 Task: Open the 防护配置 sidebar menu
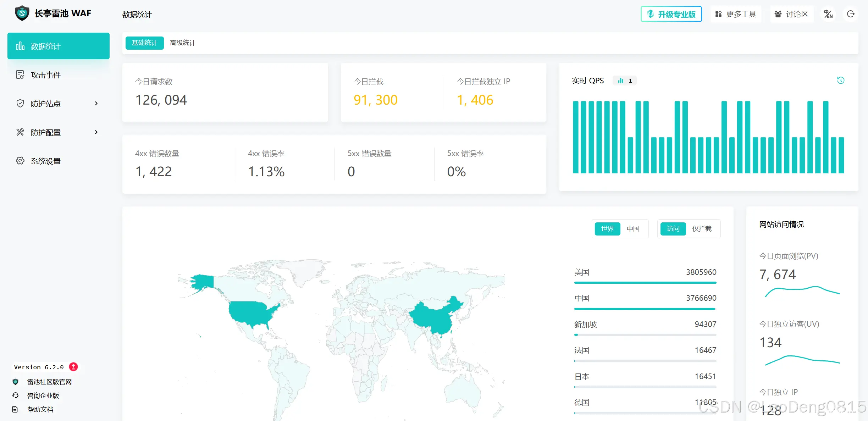pos(59,132)
